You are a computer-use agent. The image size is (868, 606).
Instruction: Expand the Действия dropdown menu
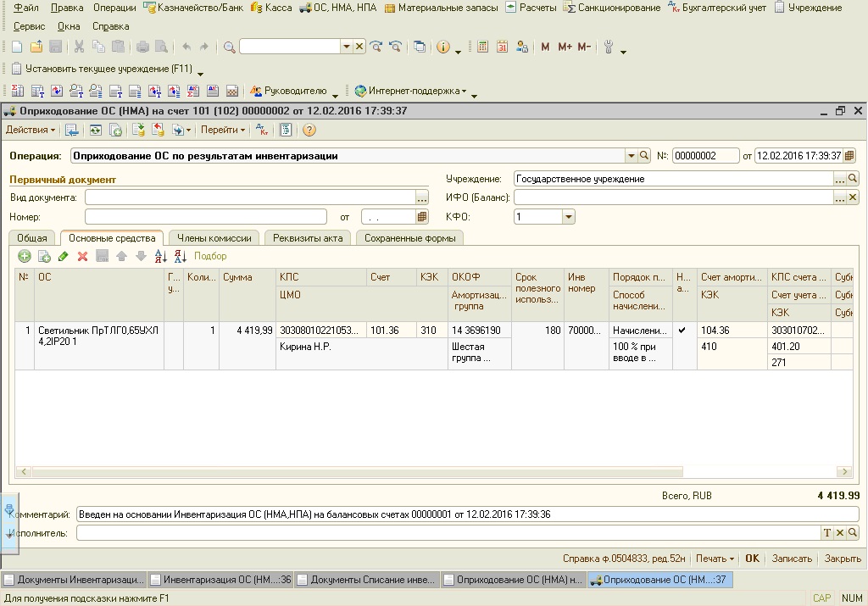click(x=31, y=130)
